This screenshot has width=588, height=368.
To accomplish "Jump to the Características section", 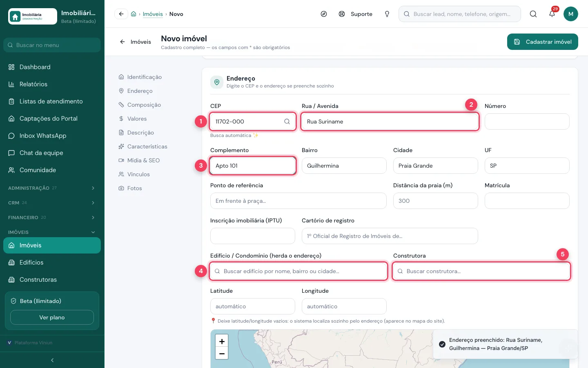I will pos(143,146).
